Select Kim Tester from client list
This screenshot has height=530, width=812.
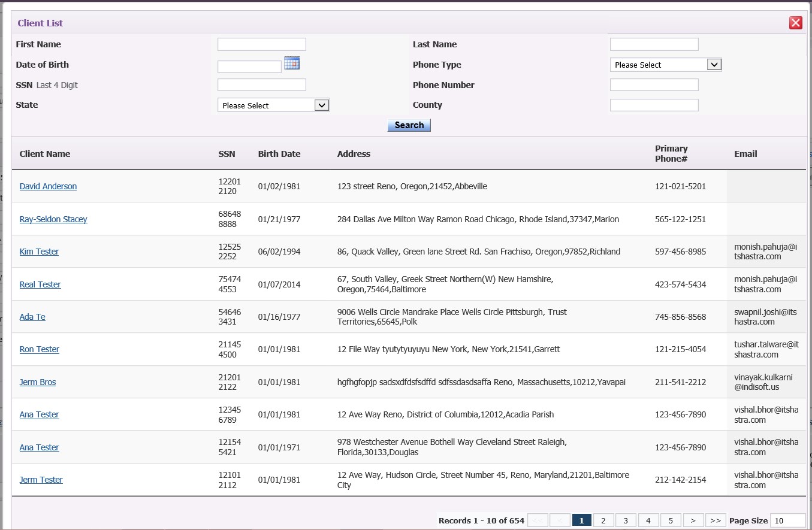tap(39, 252)
